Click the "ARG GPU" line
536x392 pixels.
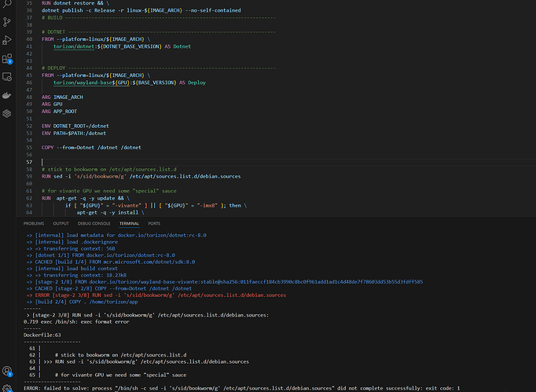click(x=52, y=104)
